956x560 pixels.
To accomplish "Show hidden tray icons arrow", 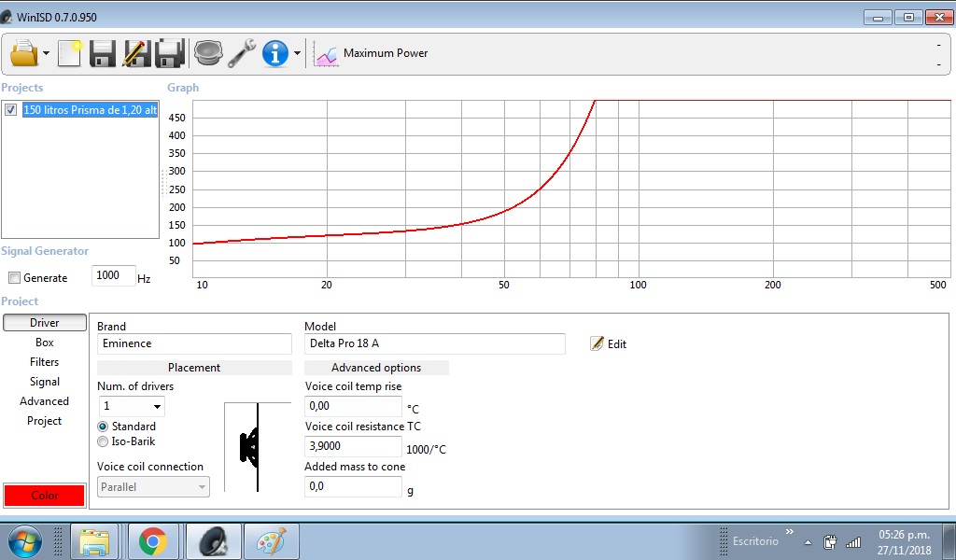I will pyautogui.click(x=808, y=542).
